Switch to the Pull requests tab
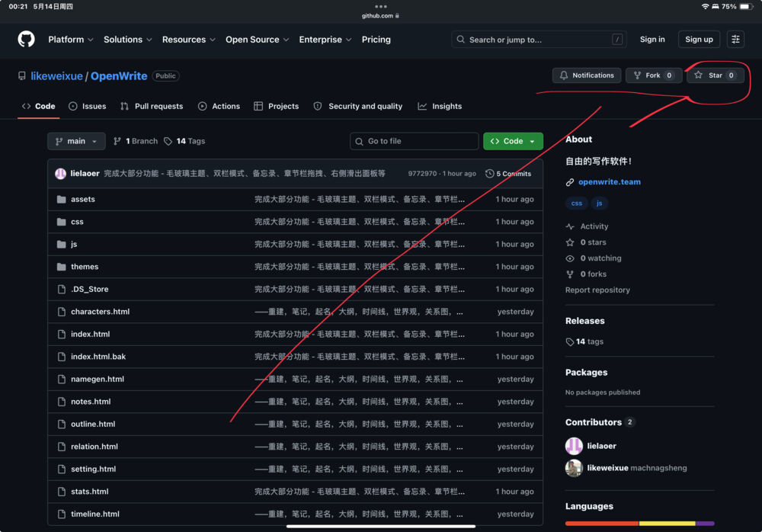The image size is (762, 532). click(x=152, y=106)
